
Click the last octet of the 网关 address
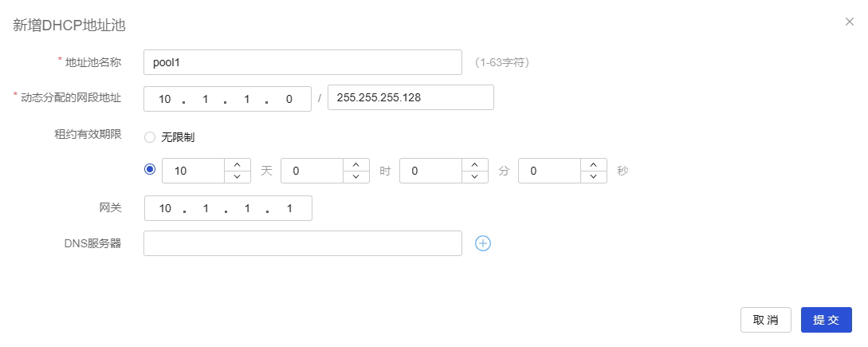[x=289, y=208]
